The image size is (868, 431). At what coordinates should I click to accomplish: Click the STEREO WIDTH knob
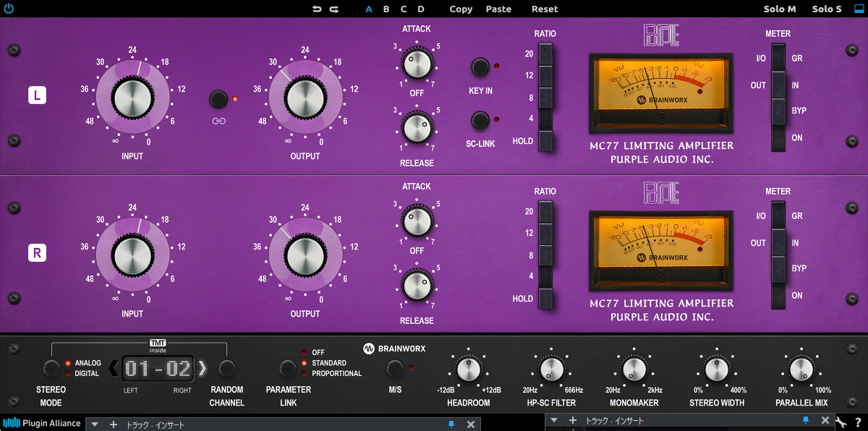[x=717, y=370]
